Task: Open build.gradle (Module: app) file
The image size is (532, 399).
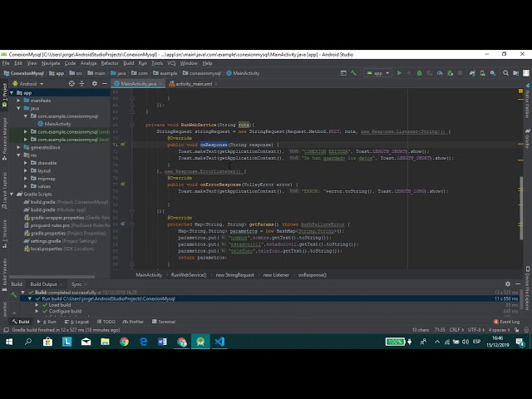Action: click(x=55, y=209)
